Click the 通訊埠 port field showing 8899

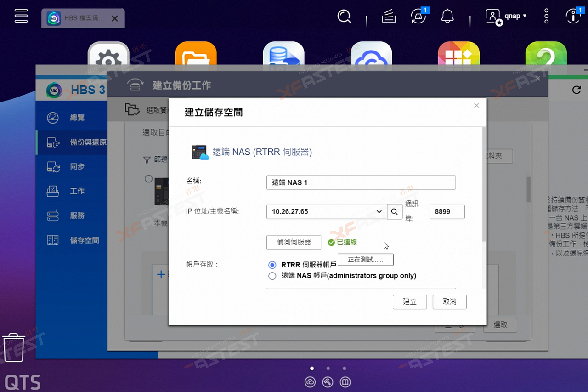click(447, 212)
